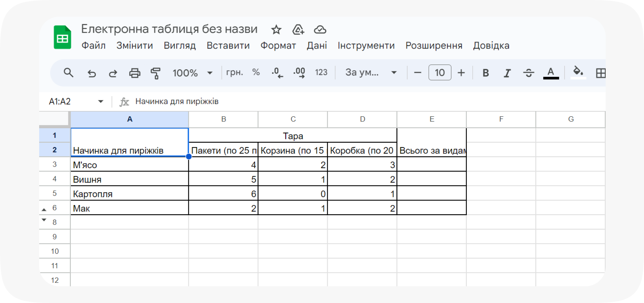Open the font family dropdown

tap(371, 73)
